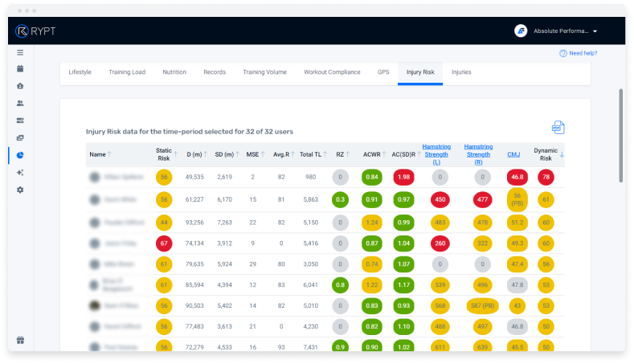The height and width of the screenshot is (364, 634).
Task: Go to home icon in sidebar
Action: 20,86
